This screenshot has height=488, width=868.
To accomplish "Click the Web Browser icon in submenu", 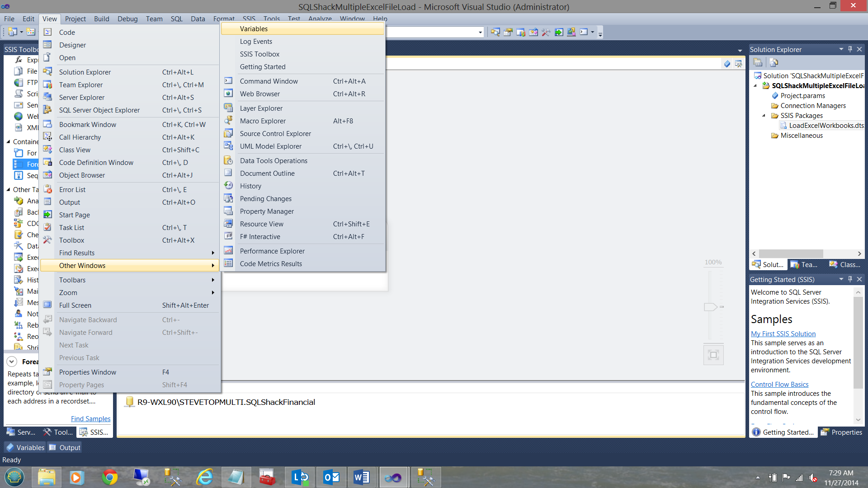I will tap(229, 94).
